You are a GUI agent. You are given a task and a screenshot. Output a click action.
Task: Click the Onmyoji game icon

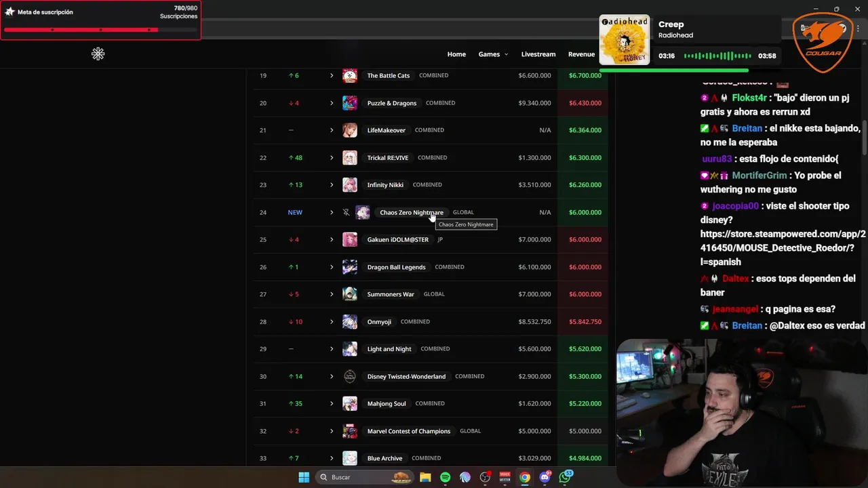(x=350, y=321)
